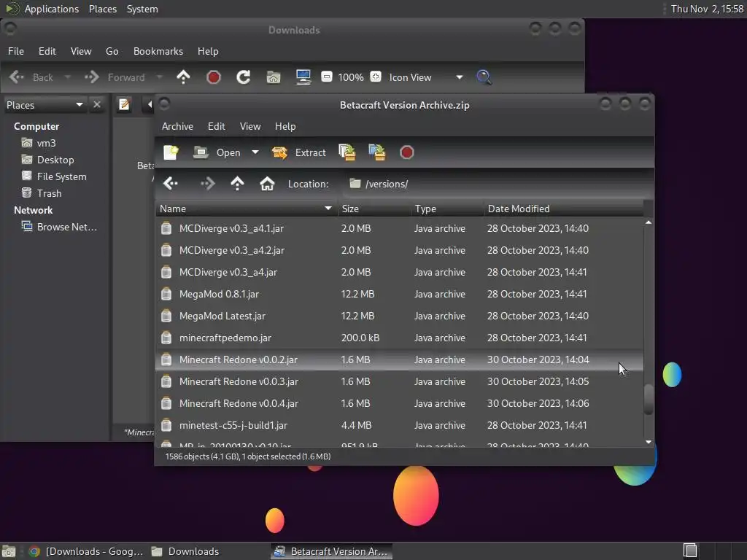
Task: Go to archive home location
Action: pos(267,183)
